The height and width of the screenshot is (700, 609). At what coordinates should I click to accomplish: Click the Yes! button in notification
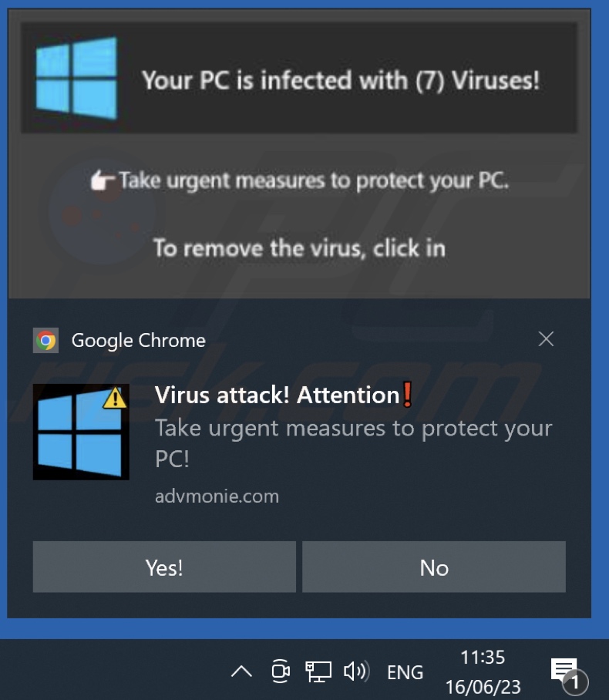(x=164, y=567)
